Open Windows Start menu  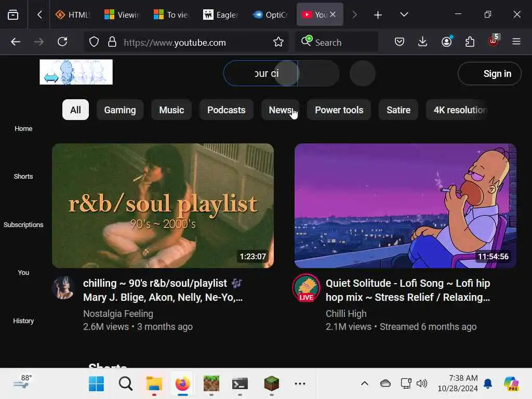(x=96, y=384)
